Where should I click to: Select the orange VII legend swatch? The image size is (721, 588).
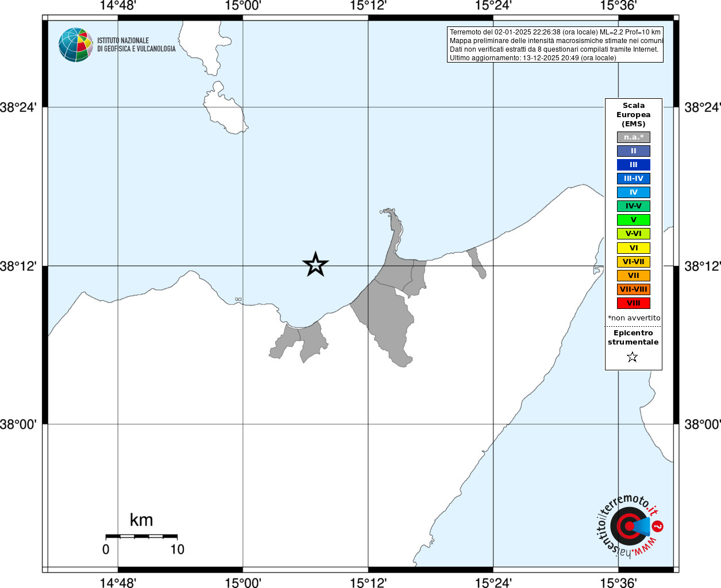coord(634,276)
